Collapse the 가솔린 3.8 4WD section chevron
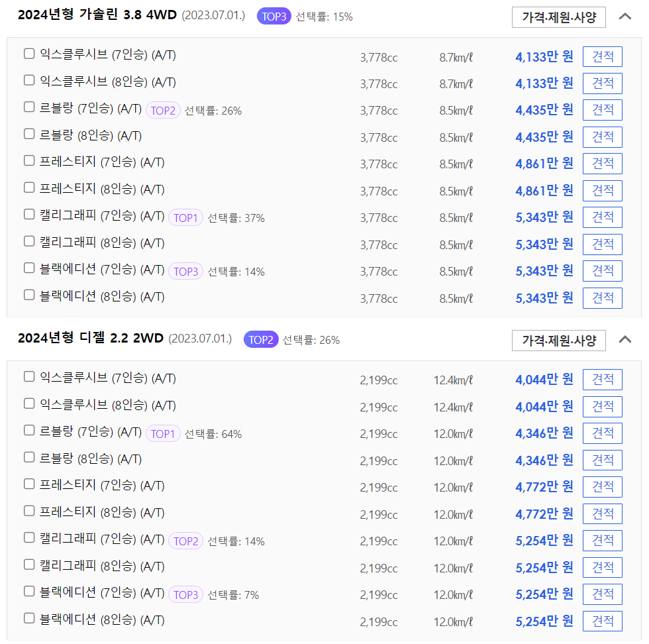This screenshot has width=649, height=644. (625, 17)
